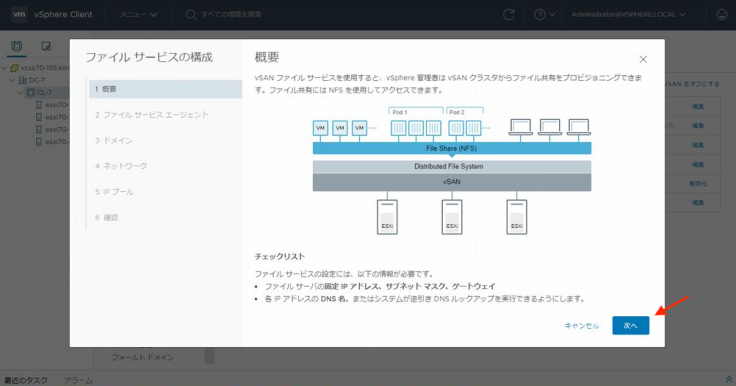Screen dimensions: 736x386
Task: Collapse the CL-7 cluster tree node
Action: [x=21, y=93]
